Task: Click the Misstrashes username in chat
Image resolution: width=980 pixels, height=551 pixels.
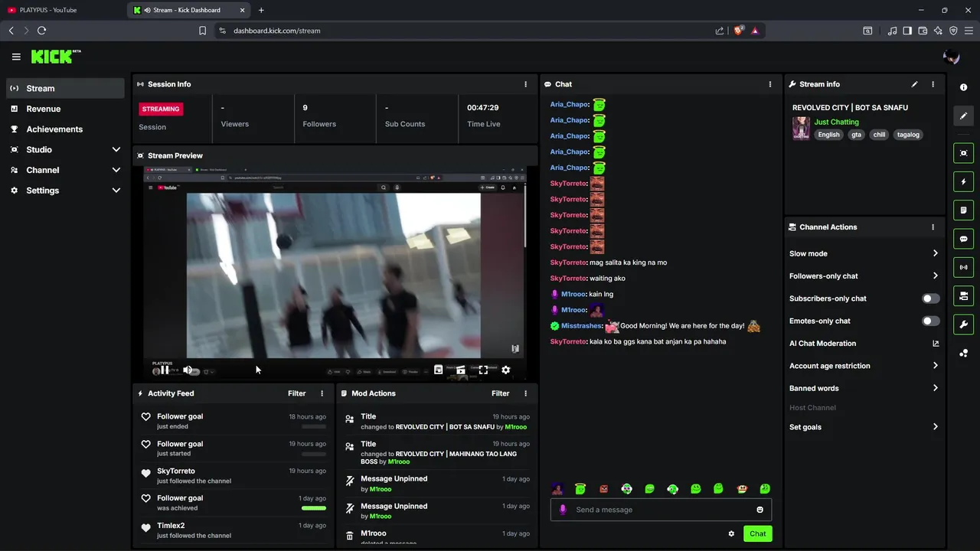Action: point(582,326)
